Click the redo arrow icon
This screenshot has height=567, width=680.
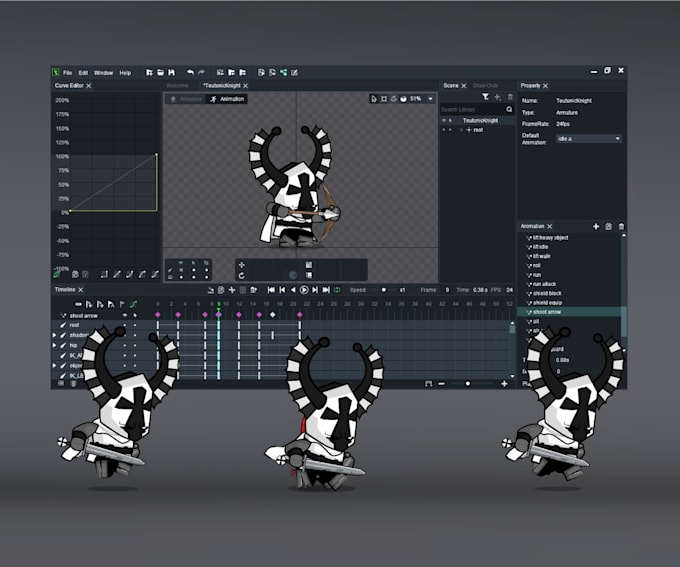(201, 72)
